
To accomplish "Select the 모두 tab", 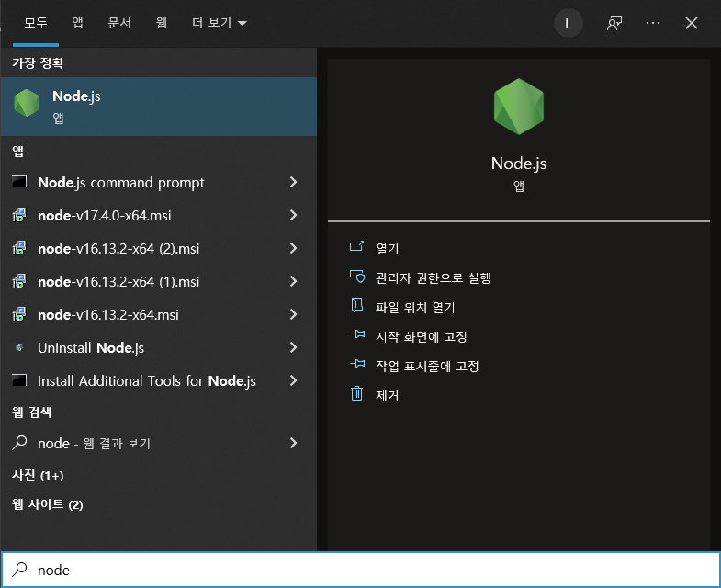I will pos(36,23).
